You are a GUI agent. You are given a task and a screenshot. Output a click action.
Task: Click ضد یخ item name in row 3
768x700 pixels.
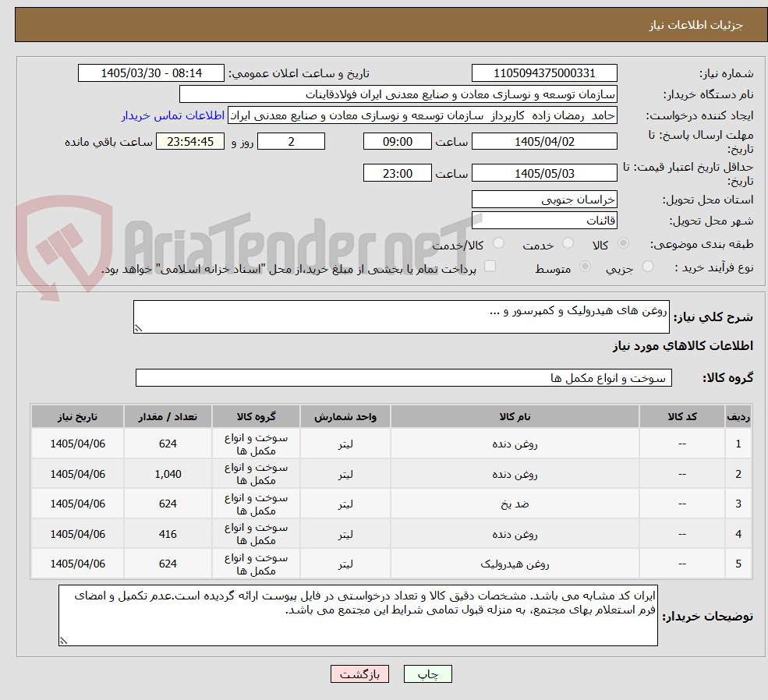(x=515, y=504)
